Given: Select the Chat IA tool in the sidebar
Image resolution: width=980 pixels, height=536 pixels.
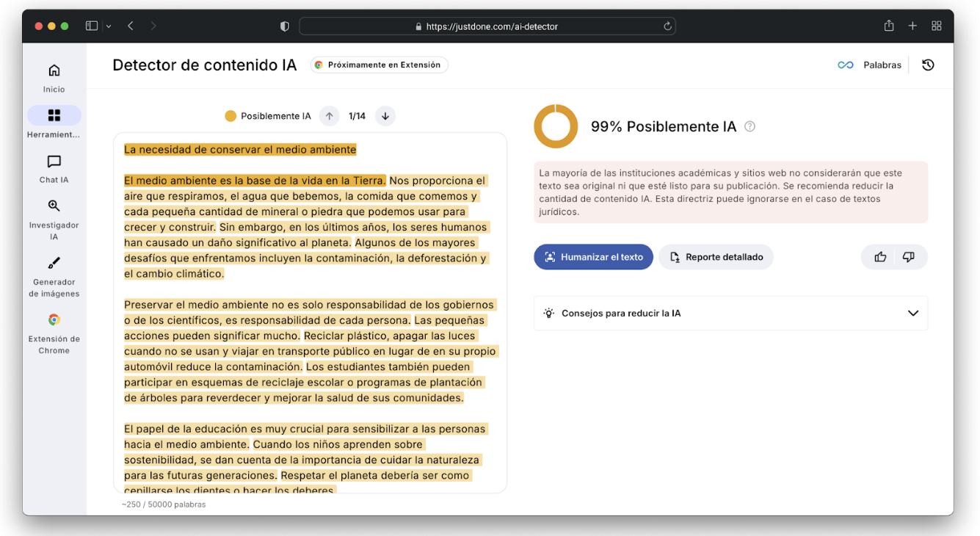Looking at the screenshot, I should click(54, 169).
